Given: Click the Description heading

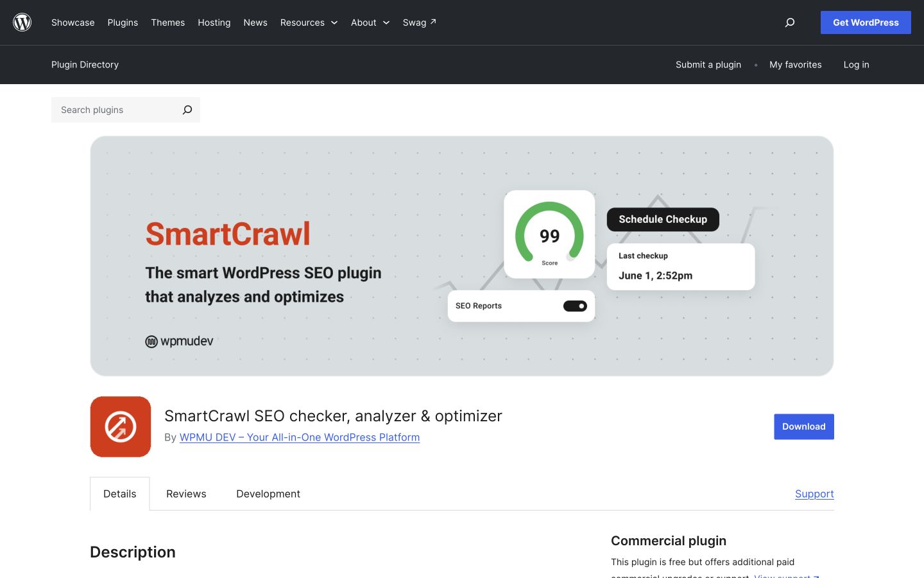Looking at the screenshot, I should pyautogui.click(x=133, y=552).
